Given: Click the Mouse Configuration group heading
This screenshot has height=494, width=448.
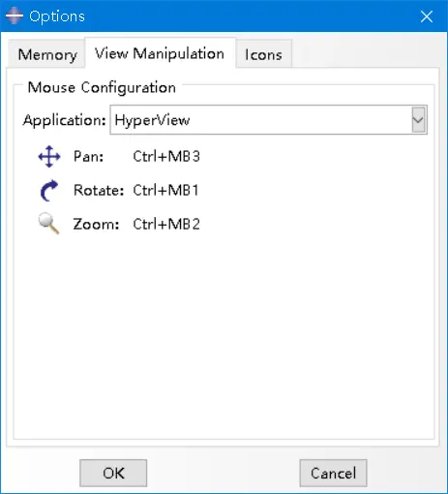Looking at the screenshot, I should point(102,87).
